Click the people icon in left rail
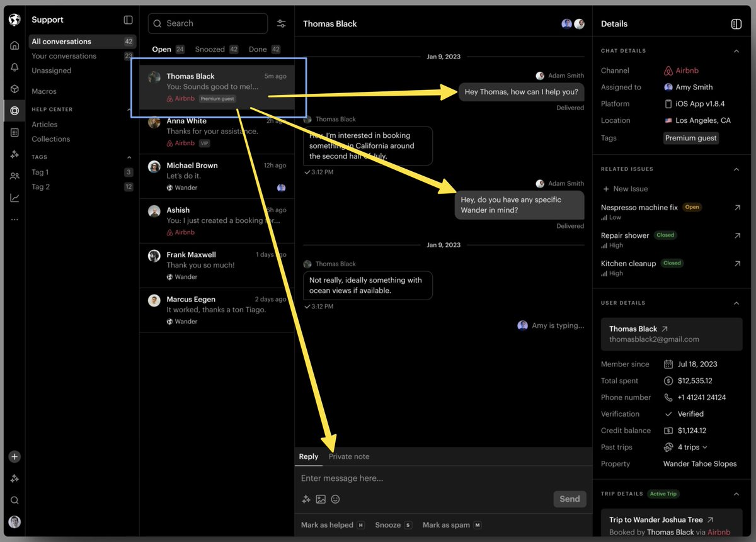The image size is (756, 542). (14, 176)
